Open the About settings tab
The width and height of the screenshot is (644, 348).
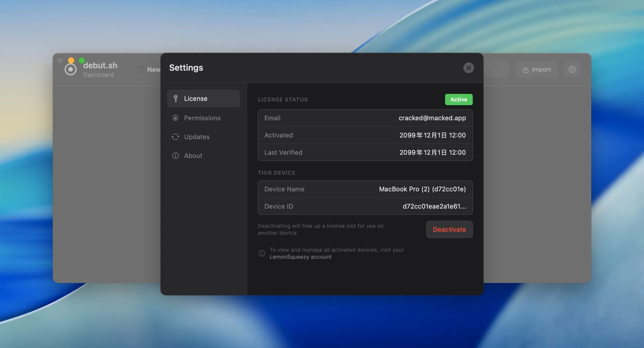[204, 156]
